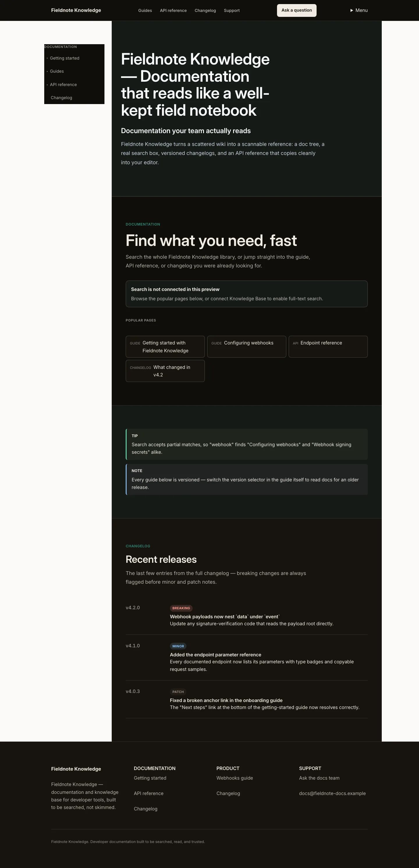Open Webhooks guide in the footer
The width and height of the screenshot is (419, 868).
click(235, 778)
